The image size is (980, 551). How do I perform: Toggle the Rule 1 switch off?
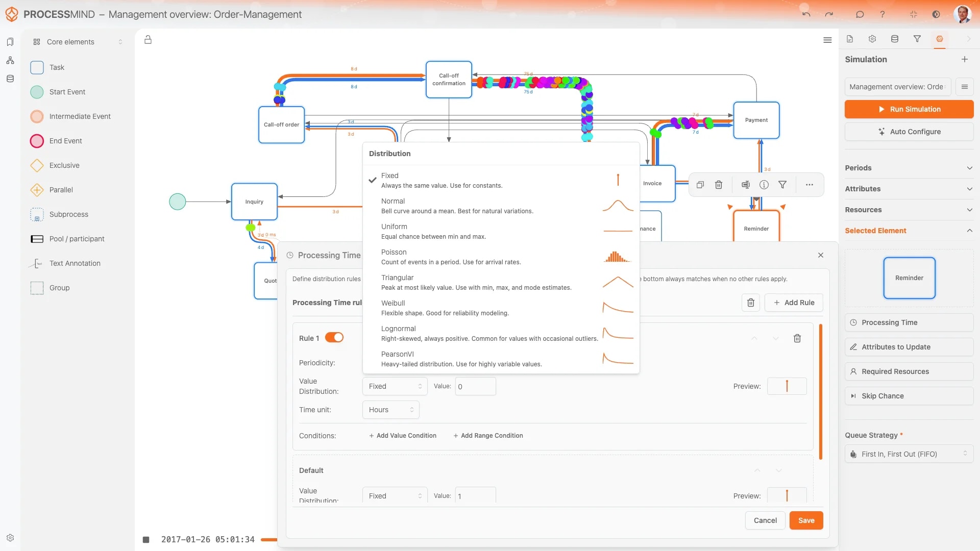tap(334, 338)
